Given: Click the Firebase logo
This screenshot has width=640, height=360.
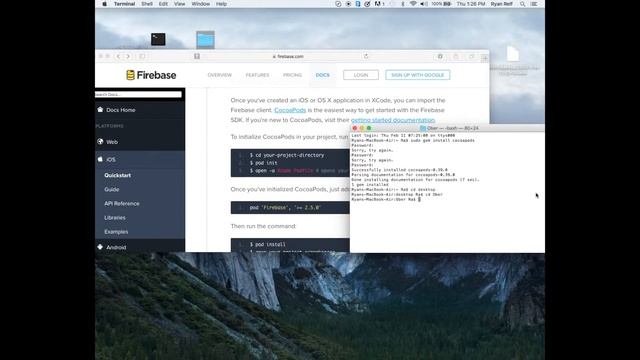Looking at the screenshot, I should (x=151, y=75).
